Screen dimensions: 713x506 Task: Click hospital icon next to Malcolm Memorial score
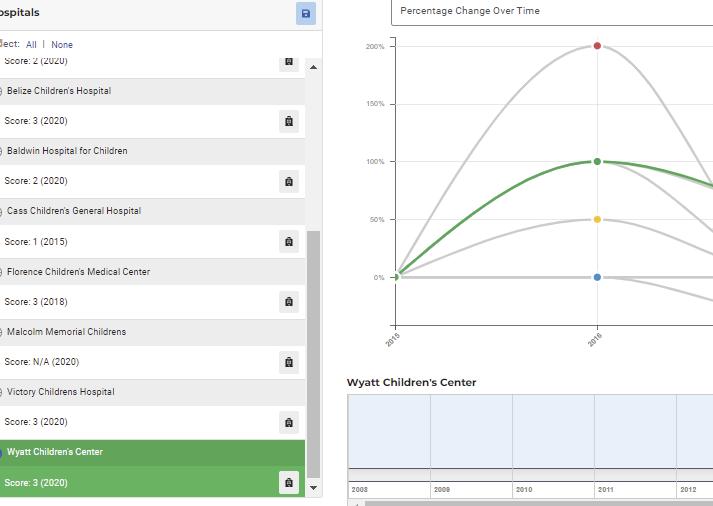[x=289, y=362]
